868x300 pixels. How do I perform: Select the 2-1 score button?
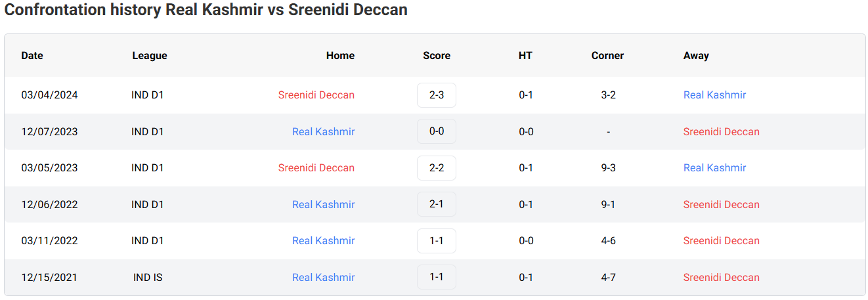coord(436,204)
